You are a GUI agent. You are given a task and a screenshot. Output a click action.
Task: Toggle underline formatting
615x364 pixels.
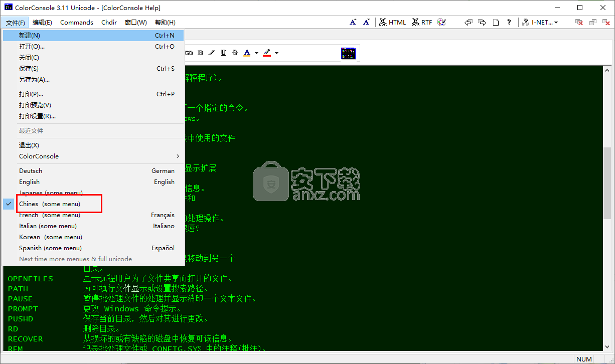click(223, 53)
